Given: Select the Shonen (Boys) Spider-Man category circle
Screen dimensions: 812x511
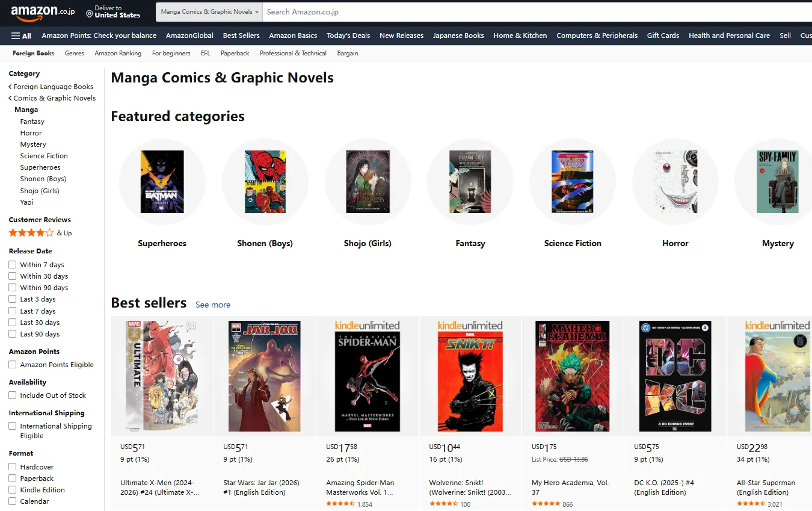Looking at the screenshot, I should point(265,182).
